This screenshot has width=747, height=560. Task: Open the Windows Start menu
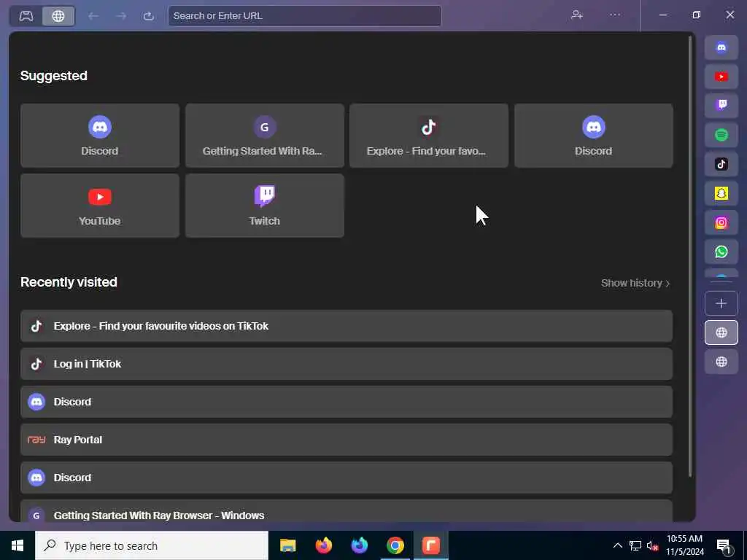tap(18, 545)
